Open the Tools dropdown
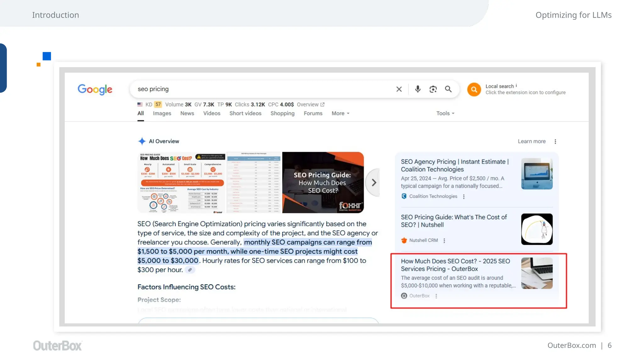Image resolution: width=644 pixels, height=362 pixels. (x=445, y=113)
